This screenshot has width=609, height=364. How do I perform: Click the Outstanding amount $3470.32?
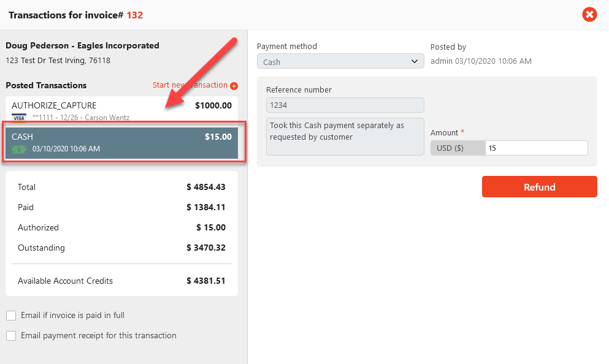[x=206, y=248]
